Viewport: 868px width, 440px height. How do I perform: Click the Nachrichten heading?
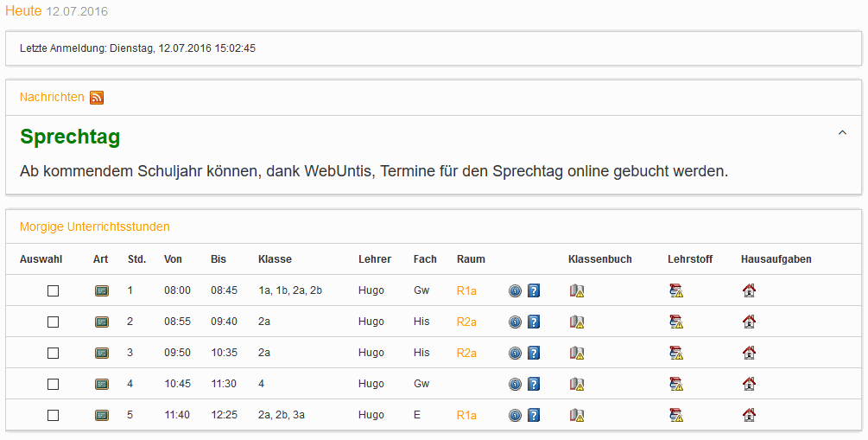click(52, 97)
